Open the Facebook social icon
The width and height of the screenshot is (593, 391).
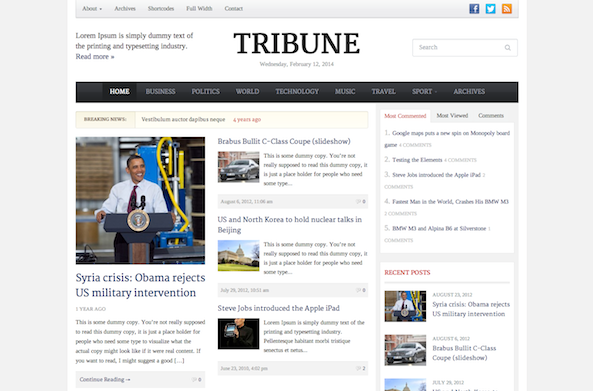coord(474,9)
